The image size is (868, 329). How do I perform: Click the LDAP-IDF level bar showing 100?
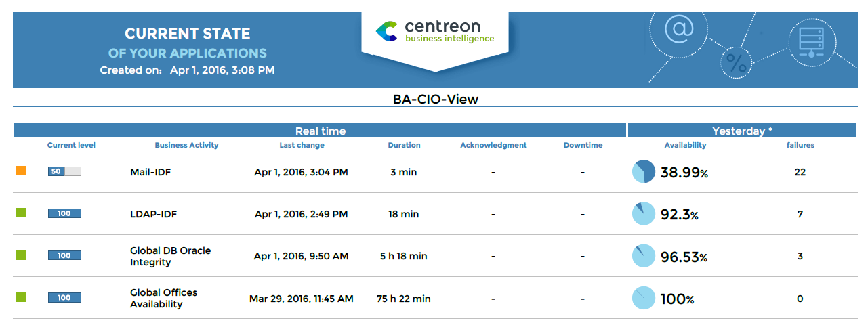(64, 213)
